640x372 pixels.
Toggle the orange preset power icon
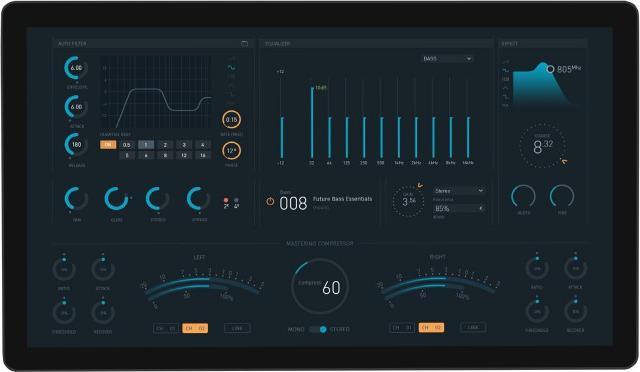point(270,201)
